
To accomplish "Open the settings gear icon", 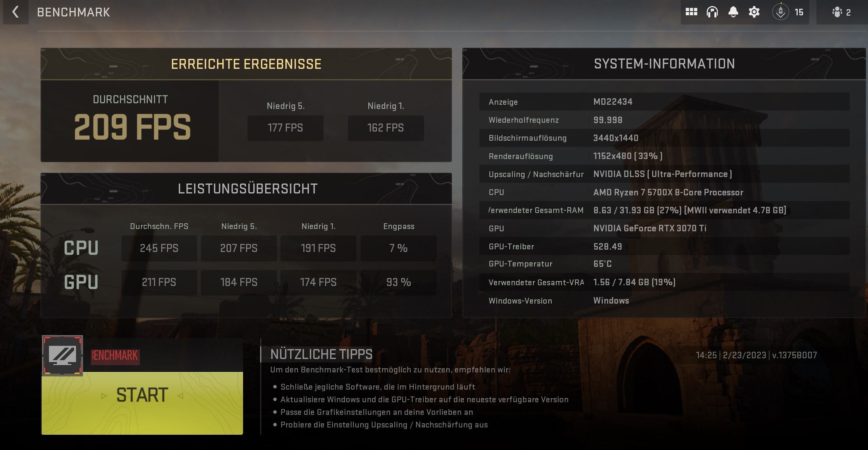I will [x=754, y=12].
